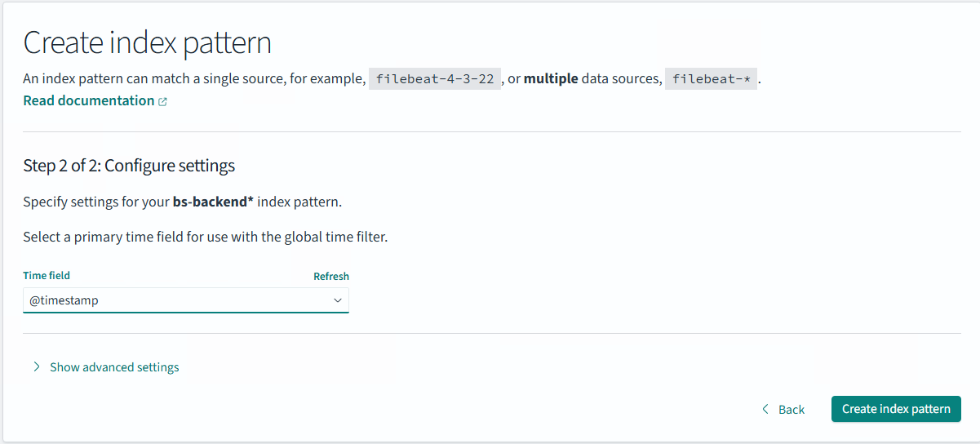Click the Create index pattern page heading
Viewport: 980px width, 444px height.
(147, 42)
